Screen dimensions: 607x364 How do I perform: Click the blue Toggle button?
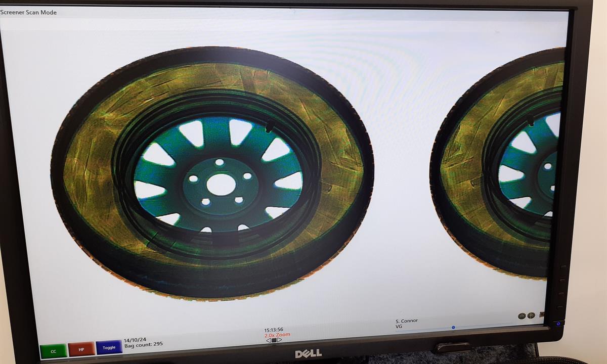tap(109, 347)
